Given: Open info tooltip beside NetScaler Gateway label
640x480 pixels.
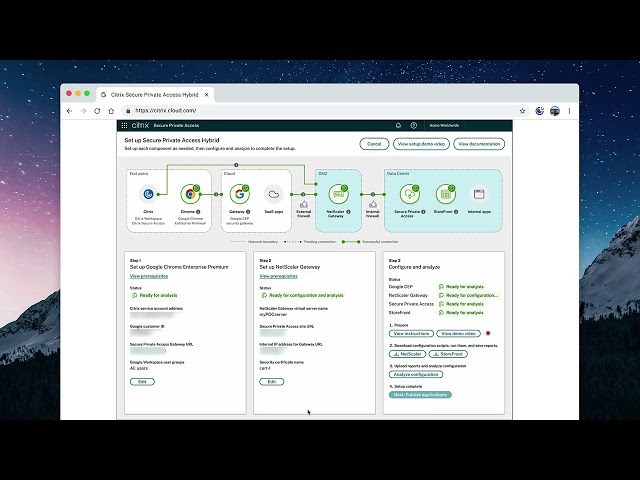Looking at the screenshot, I should pos(349,212).
